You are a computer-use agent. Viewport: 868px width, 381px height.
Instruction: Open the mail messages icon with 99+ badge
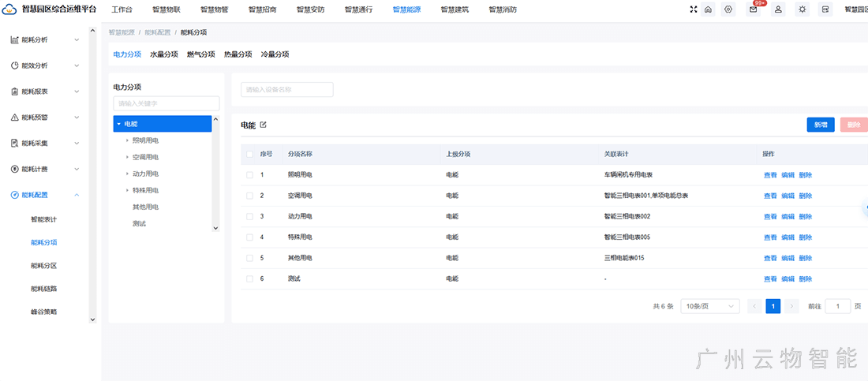click(754, 9)
